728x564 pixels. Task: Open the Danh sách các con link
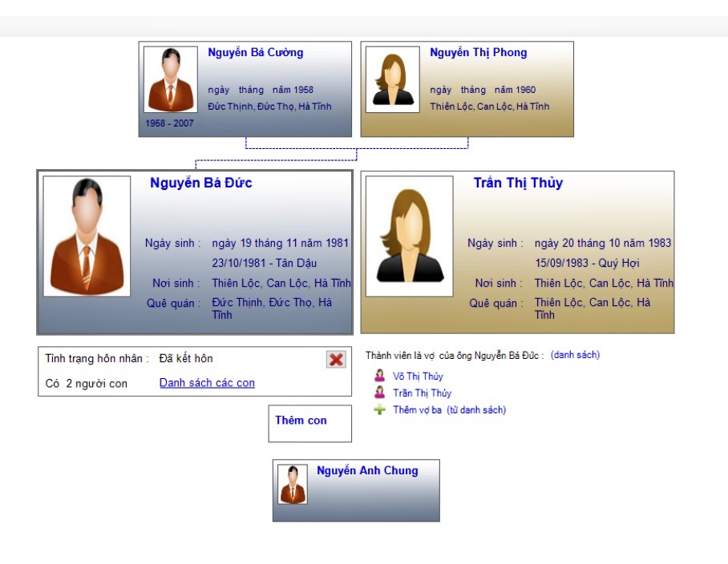(x=207, y=383)
